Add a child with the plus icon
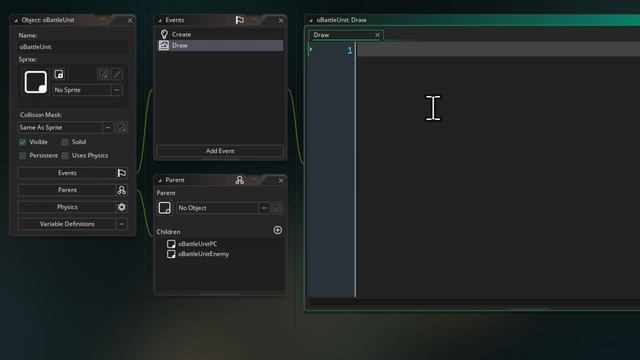640x360 pixels. 278,230
